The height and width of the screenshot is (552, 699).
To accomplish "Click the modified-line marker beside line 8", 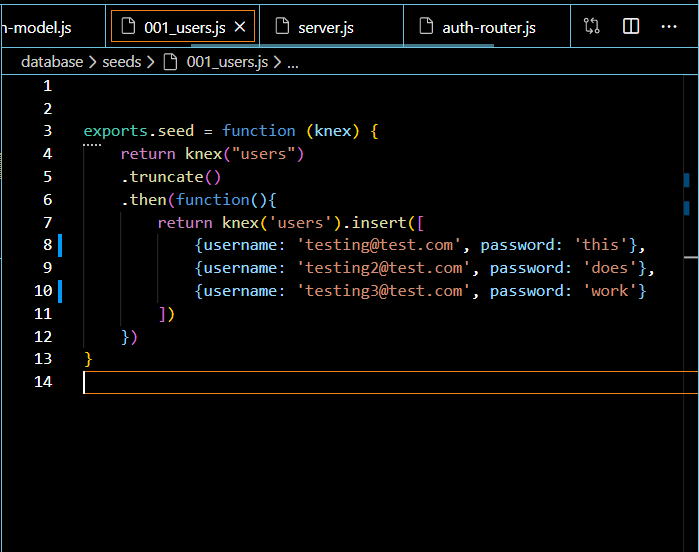I will [60, 246].
